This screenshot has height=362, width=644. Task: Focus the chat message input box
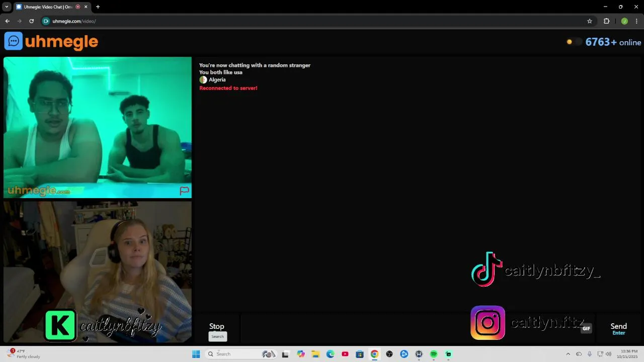click(418, 330)
